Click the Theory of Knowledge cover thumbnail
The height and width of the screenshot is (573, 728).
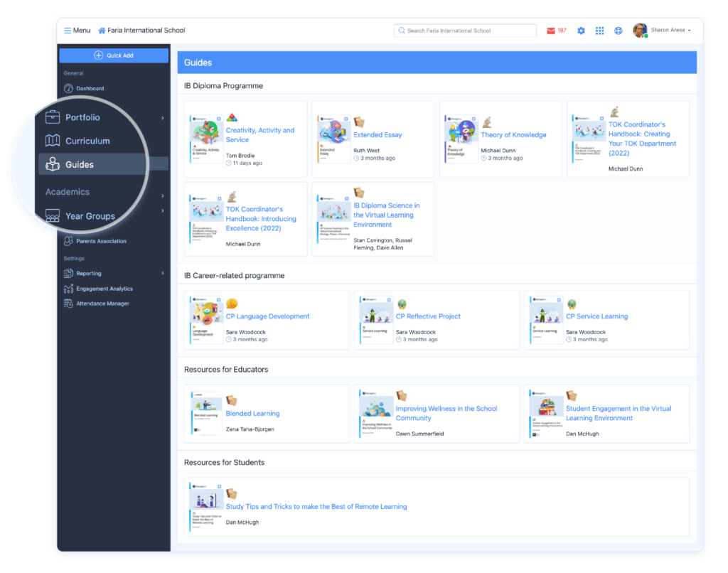[x=461, y=139]
